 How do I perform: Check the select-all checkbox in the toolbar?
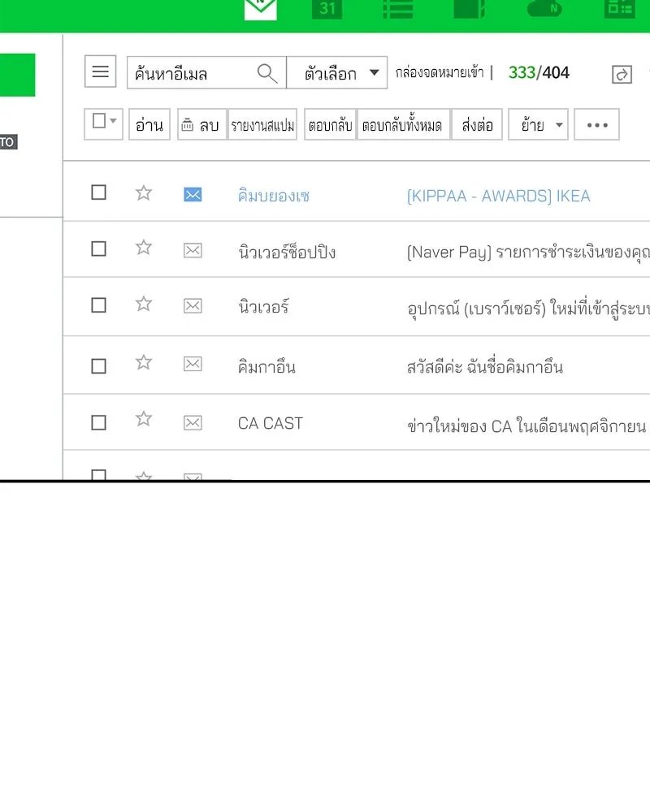pyautogui.click(x=97, y=123)
